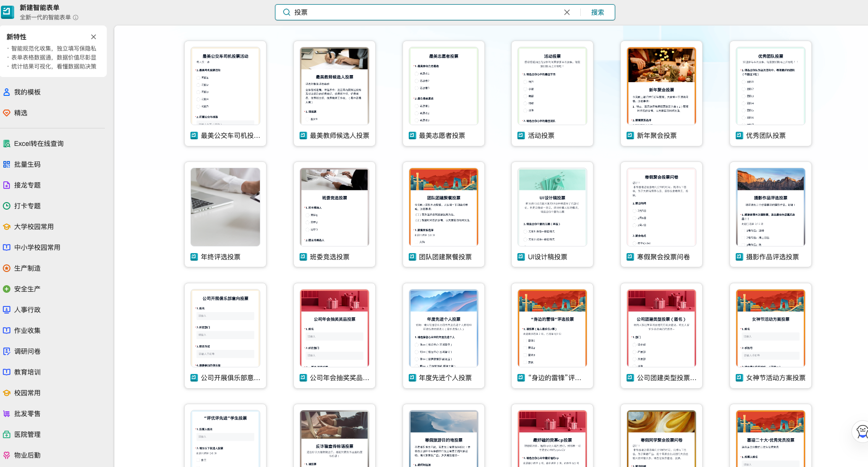Click the 最美志愿者投票 template title

click(442, 136)
